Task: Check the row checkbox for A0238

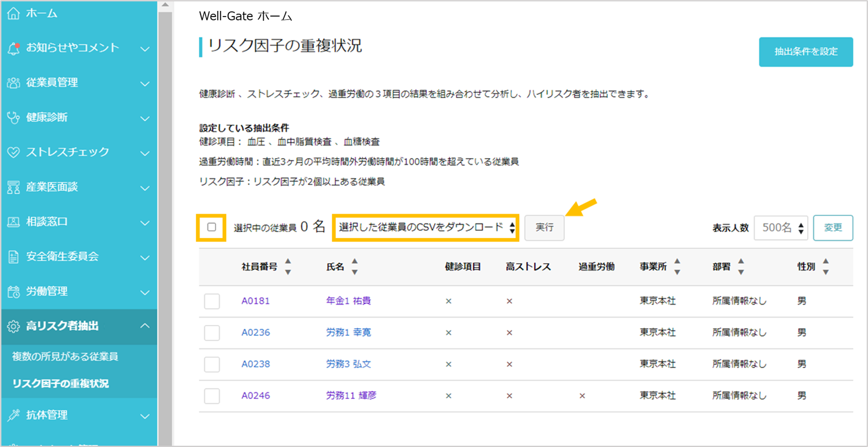Action: 212,365
